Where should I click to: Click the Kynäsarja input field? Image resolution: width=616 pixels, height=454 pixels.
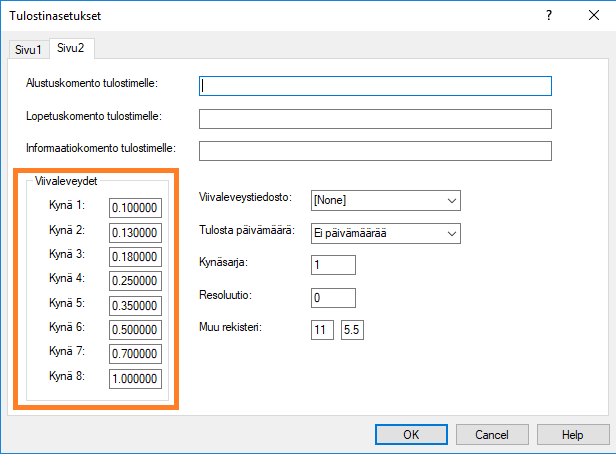pyautogui.click(x=333, y=265)
